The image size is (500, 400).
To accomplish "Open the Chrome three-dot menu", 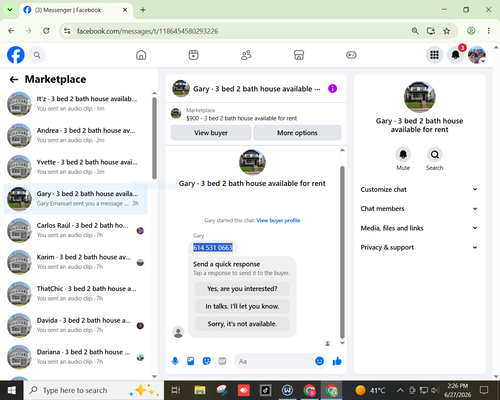I will point(489,31).
